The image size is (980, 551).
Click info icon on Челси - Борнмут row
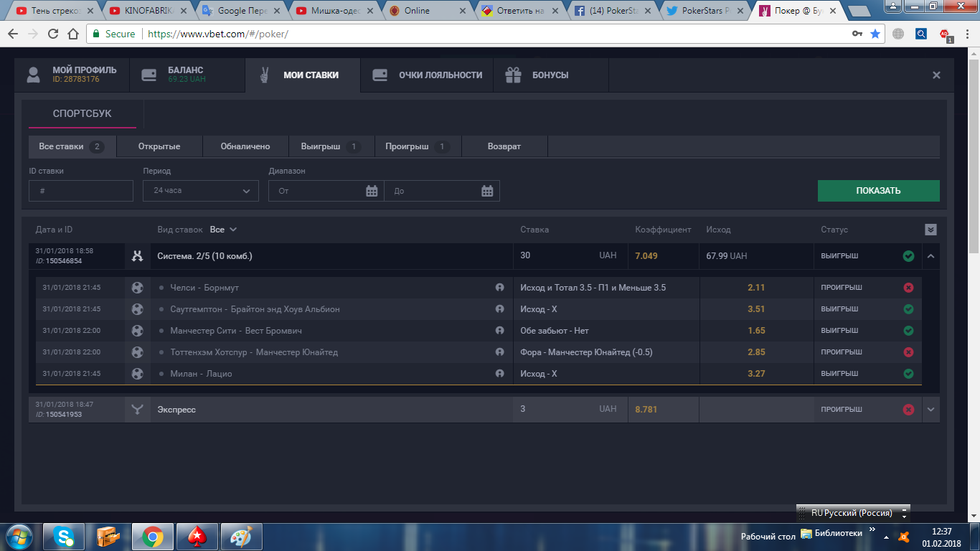(x=500, y=288)
